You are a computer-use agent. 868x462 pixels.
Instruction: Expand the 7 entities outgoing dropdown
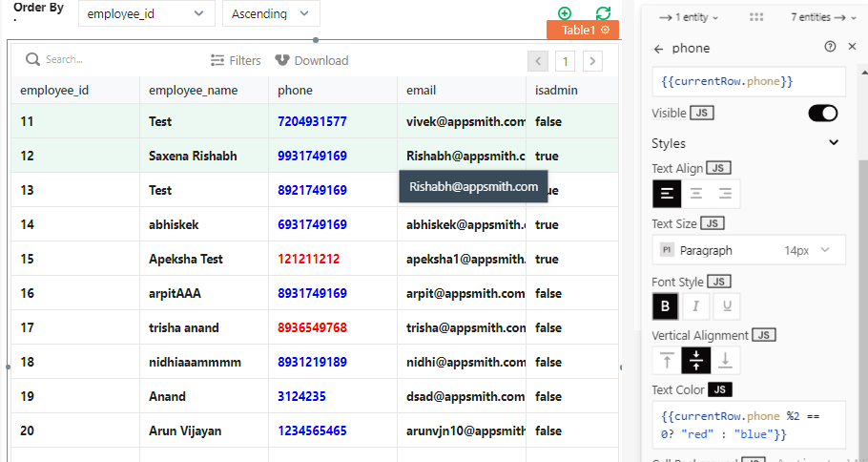tap(824, 17)
